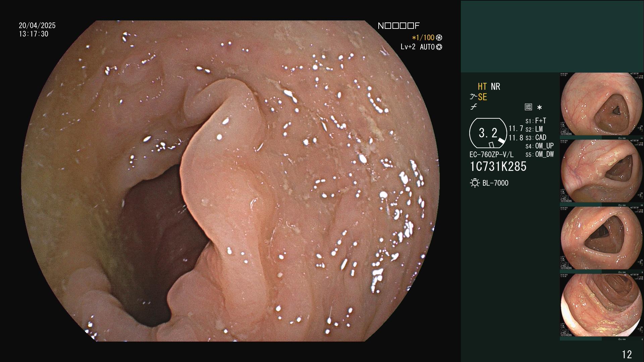Click the AUTO iris mode label
The width and height of the screenshot is (644, 362).
point(427,47)
